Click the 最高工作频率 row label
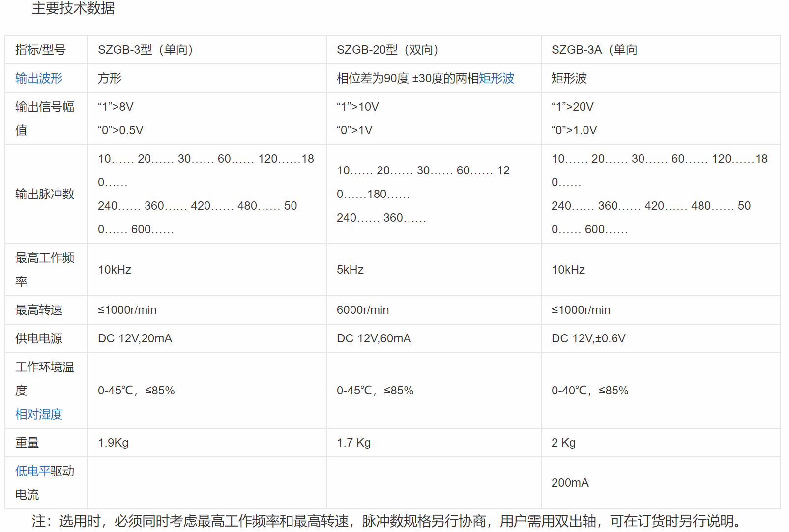The image size is (789, 532). pyautogui.click(x=45, y=269)
